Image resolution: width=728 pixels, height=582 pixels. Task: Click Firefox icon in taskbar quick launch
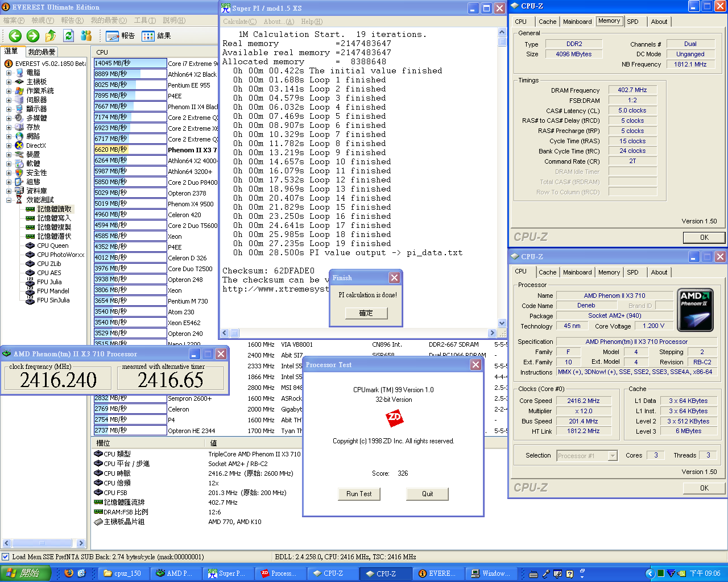click(69, 573)
